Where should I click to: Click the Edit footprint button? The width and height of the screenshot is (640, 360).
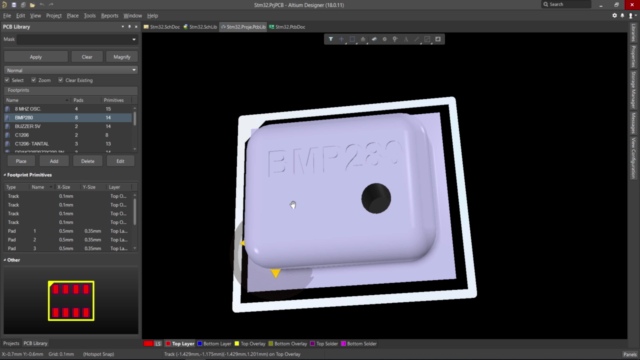(x=120, y=161)
